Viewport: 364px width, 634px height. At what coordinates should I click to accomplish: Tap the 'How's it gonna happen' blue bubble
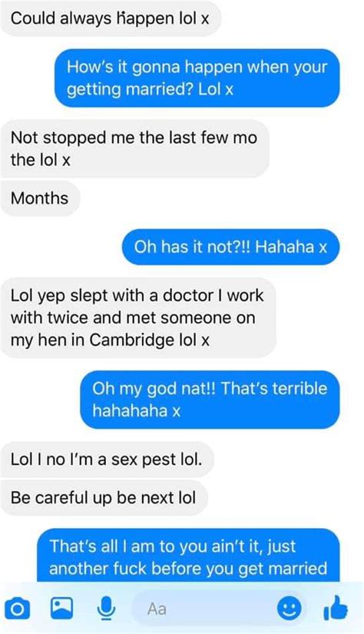(x=197, y=78)
